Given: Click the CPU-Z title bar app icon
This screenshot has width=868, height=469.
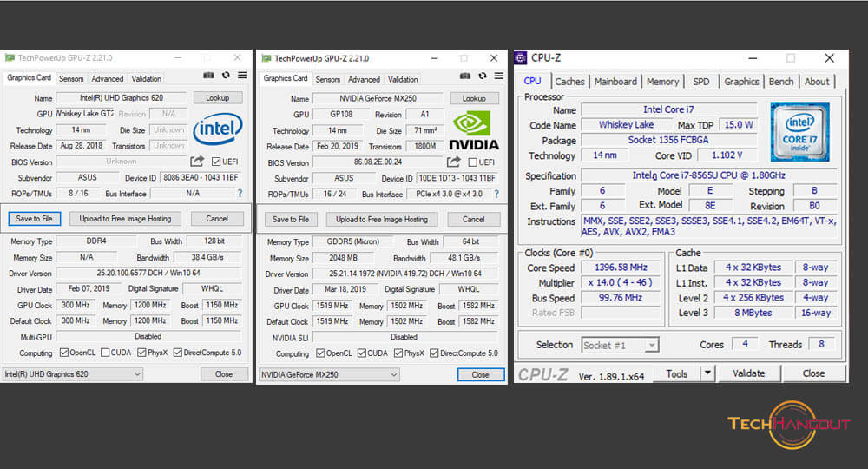Looking at the screenshot, I should 520,57.
